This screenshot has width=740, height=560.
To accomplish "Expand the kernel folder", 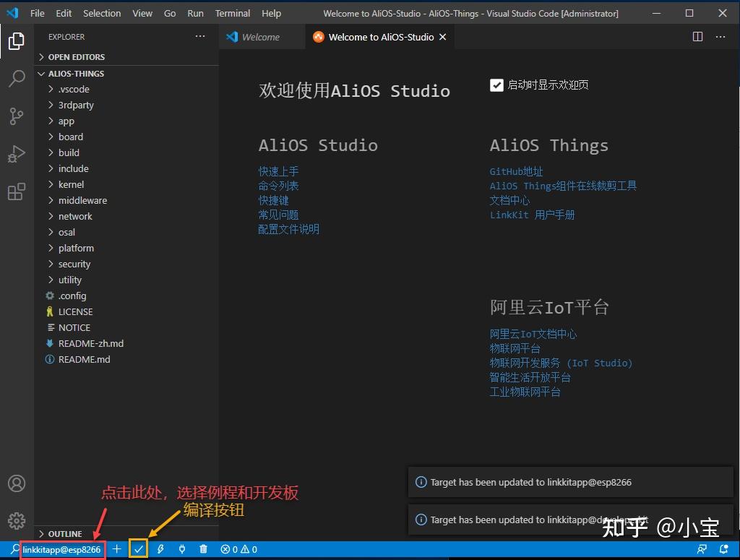I will (x=69, y=184).
